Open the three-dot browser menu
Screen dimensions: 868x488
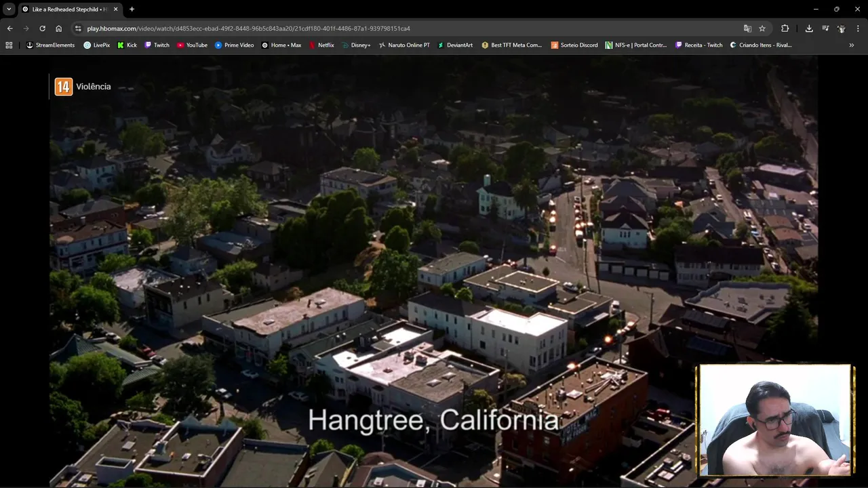[x=858, y=28]
